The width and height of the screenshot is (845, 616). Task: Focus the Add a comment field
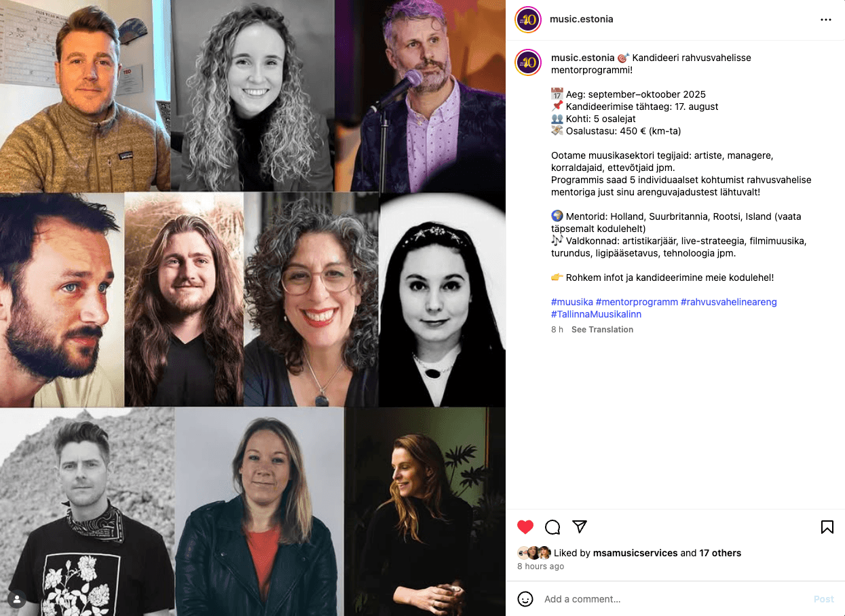click(x=672, y=599)
